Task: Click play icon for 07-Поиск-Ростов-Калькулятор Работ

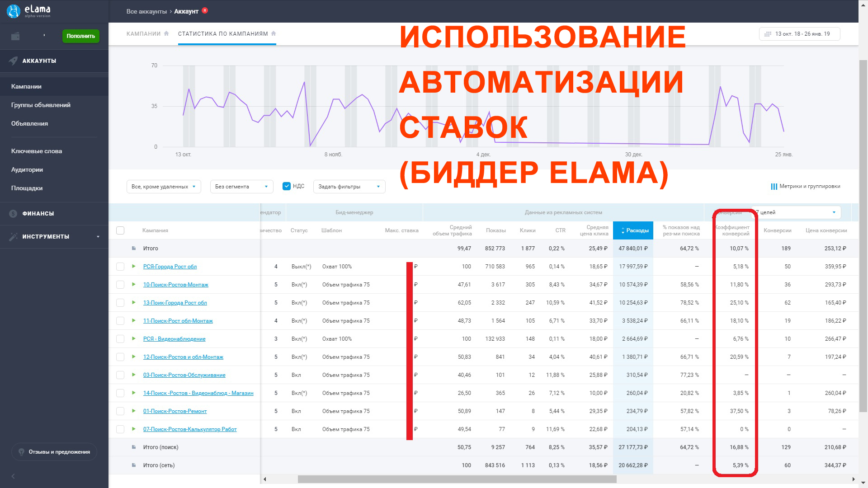Action: 134,429
